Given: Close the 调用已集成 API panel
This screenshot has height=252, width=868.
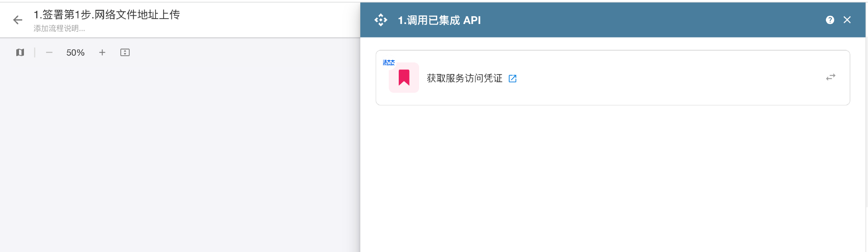Looking at the screenshot, I should point(847,20).
